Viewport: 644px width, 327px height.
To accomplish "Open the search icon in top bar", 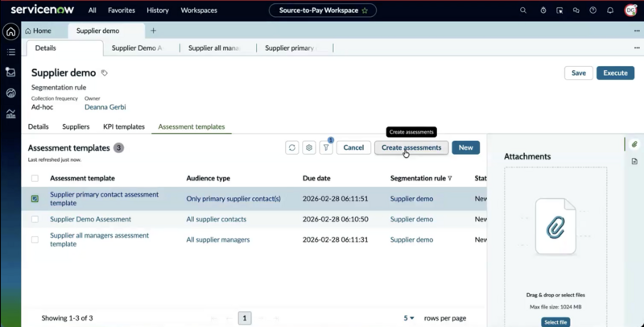I will click(522, 10).
